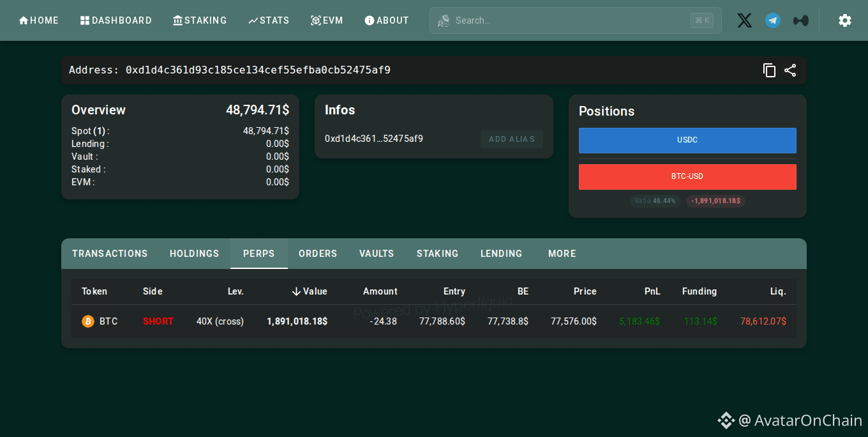Switch to the Transactions tab

coord(110,254)
